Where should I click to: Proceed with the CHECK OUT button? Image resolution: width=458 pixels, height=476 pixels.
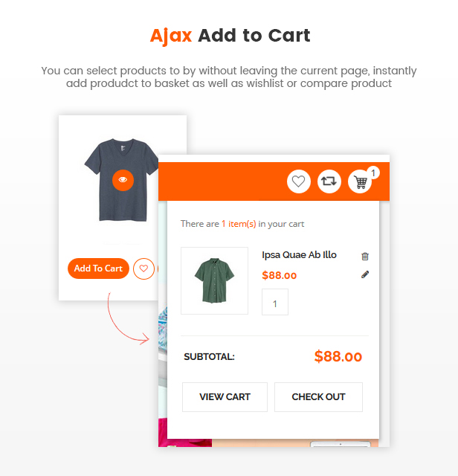pyautogui.click(x=318, y=397)
